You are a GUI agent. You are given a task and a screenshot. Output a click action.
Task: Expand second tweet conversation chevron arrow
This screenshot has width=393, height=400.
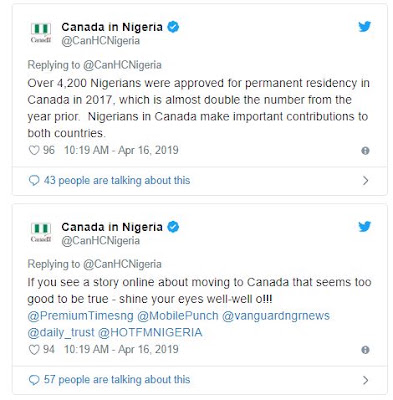tap(366, 380)
